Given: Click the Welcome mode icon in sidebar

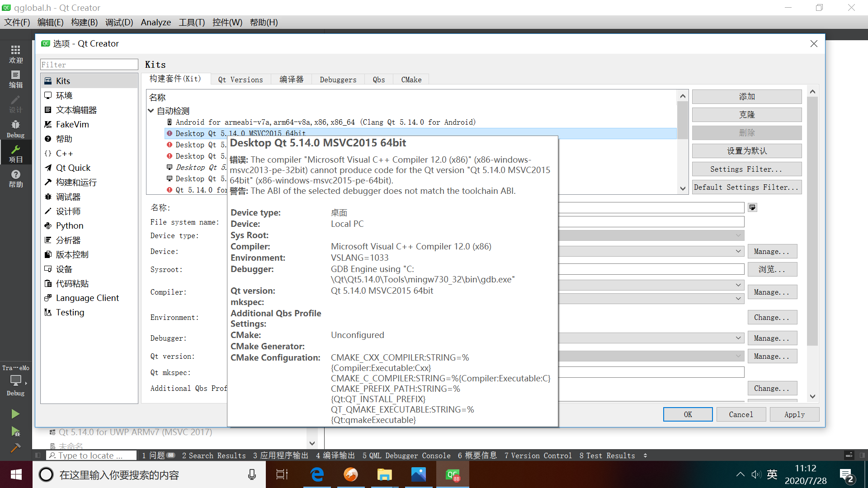Looking at the screenshot, I should coord(15,54).
